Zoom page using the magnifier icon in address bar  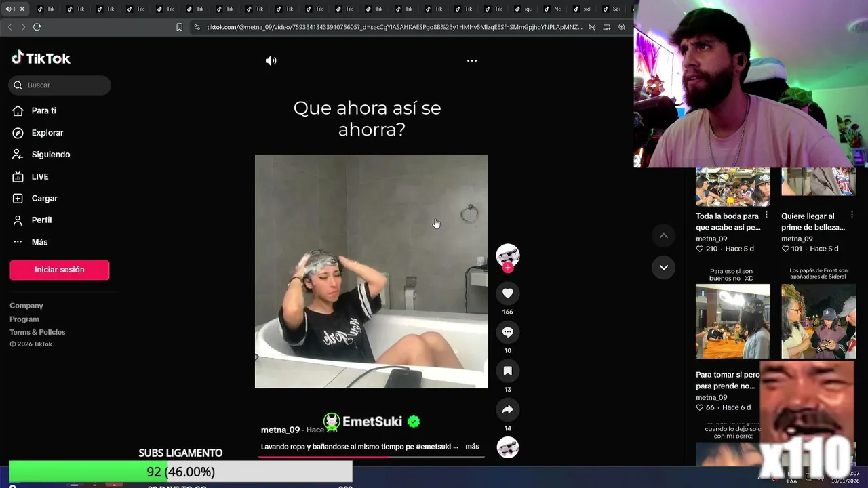pos(622,27)
